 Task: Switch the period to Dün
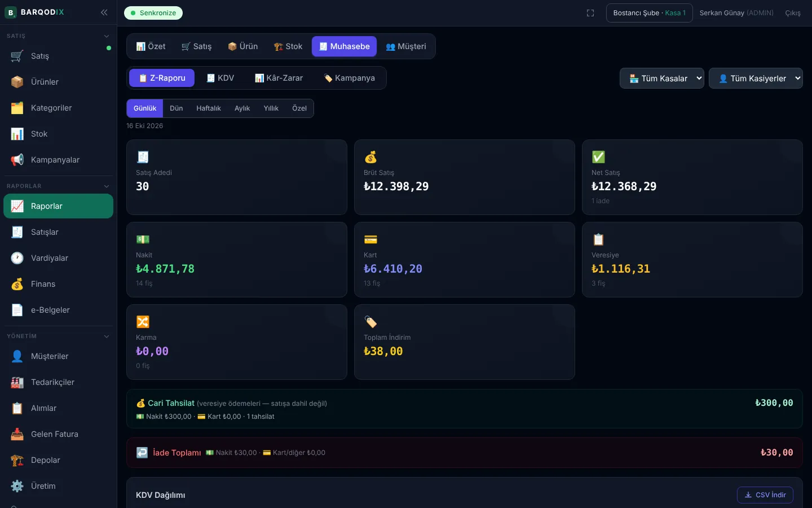click(176, 108)
